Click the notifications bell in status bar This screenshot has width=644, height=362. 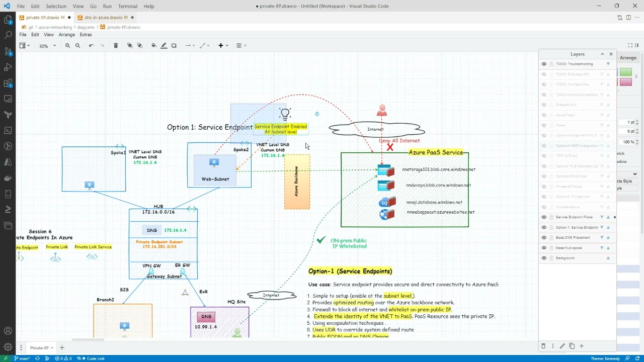coord(636,358)
